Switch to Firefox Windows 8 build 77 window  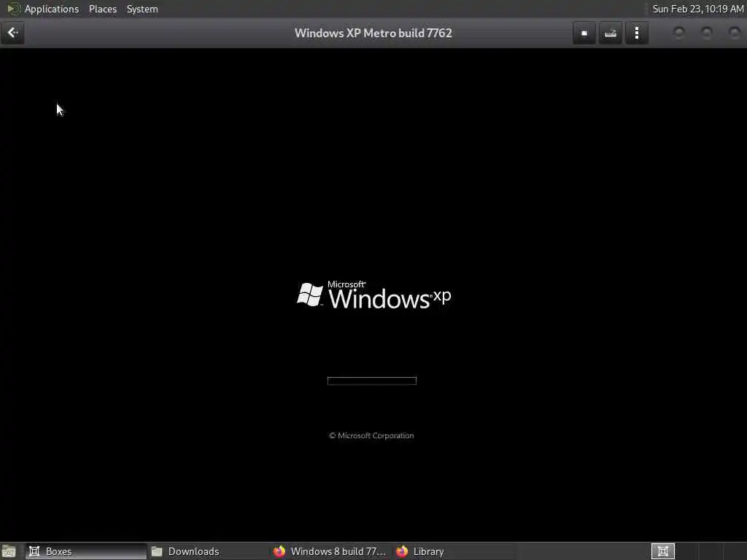point(330,551)
